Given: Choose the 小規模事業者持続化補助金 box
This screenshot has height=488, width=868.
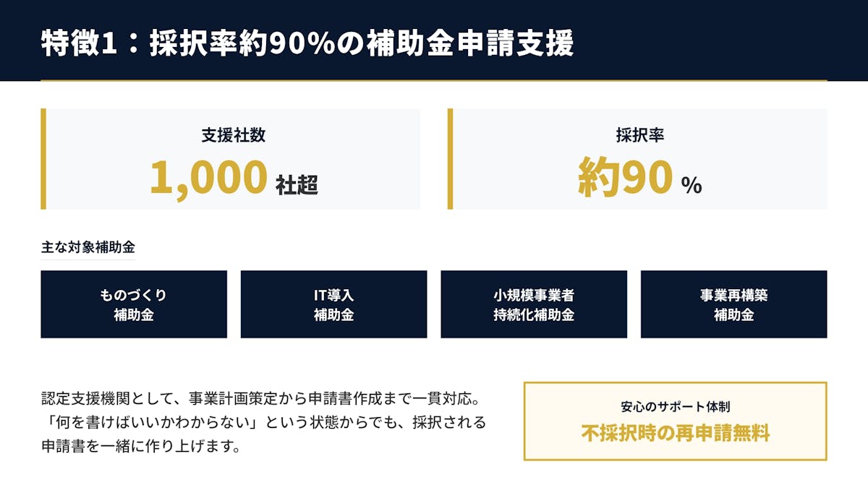Looking at the screenshot, I should pos(534,304).
